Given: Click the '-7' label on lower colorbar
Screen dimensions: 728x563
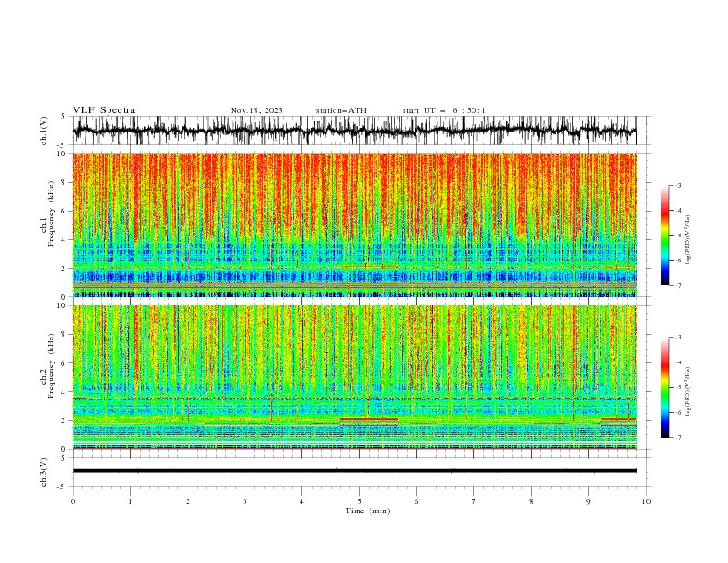Looking at the screenshot, I should coord(677,438).
